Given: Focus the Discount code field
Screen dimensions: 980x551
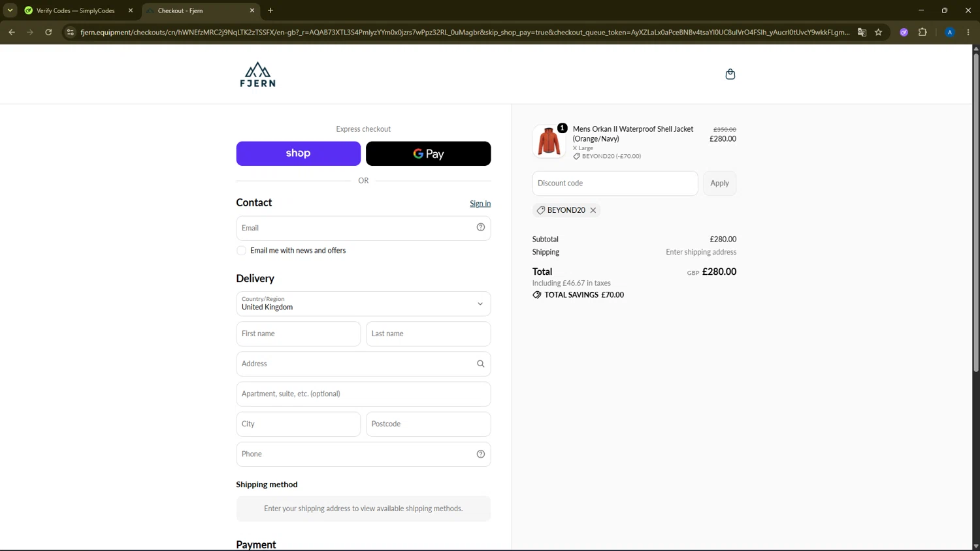Looking at the screenshot, I should [615, 183].
